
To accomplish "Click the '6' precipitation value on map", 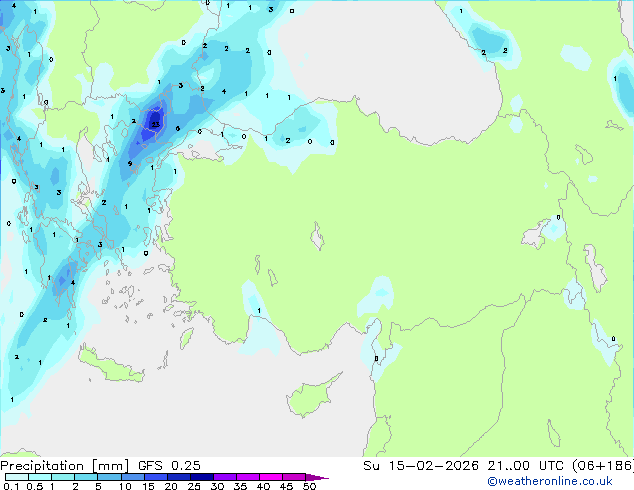I will (x=178, y=129).
